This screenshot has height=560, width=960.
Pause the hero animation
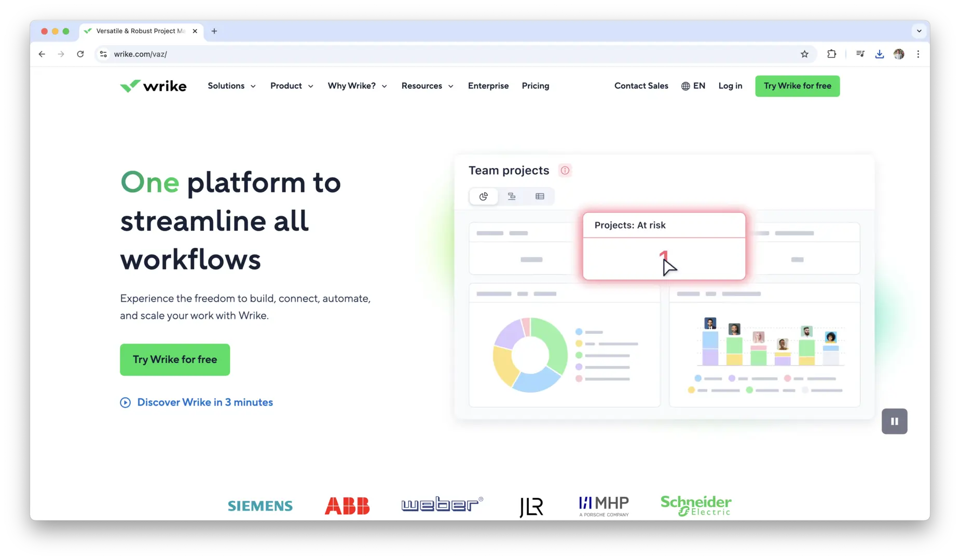pos(894,422)
